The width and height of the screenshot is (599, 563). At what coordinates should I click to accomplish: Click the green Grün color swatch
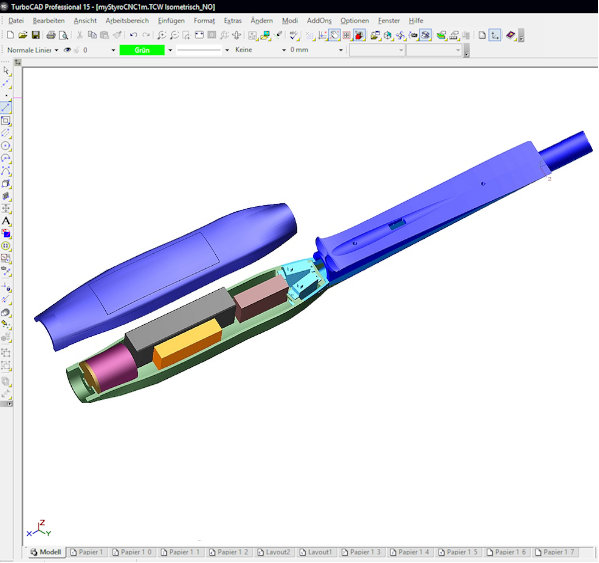click(x=142, y=50)
